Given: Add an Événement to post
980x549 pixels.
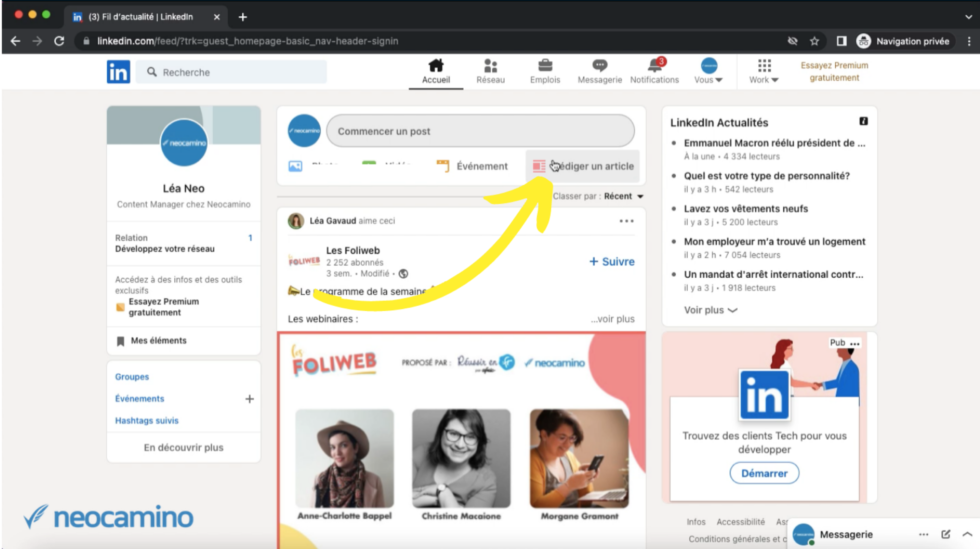Looking at the screenshot, I should click(x=472, y=166).
